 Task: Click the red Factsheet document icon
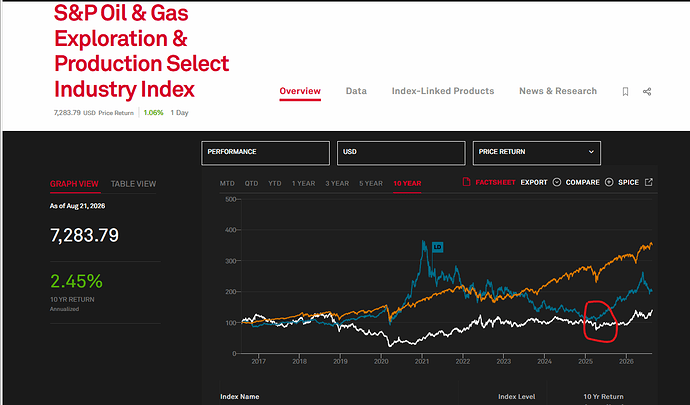pyautogui.click(x=466, y=182)
